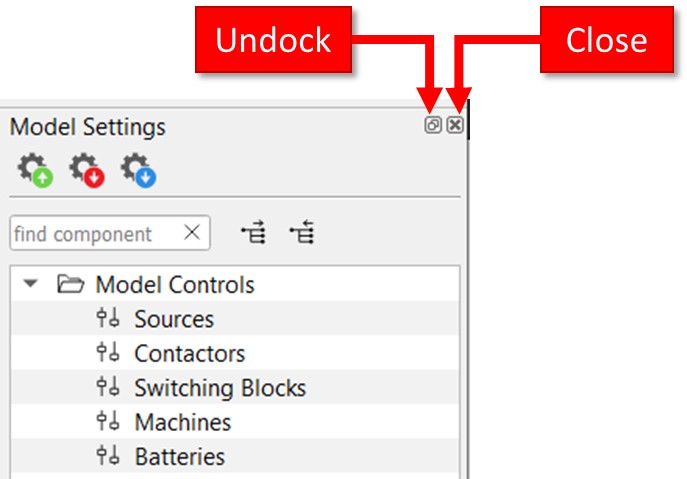Click the slider icon beside Sources

108,320
